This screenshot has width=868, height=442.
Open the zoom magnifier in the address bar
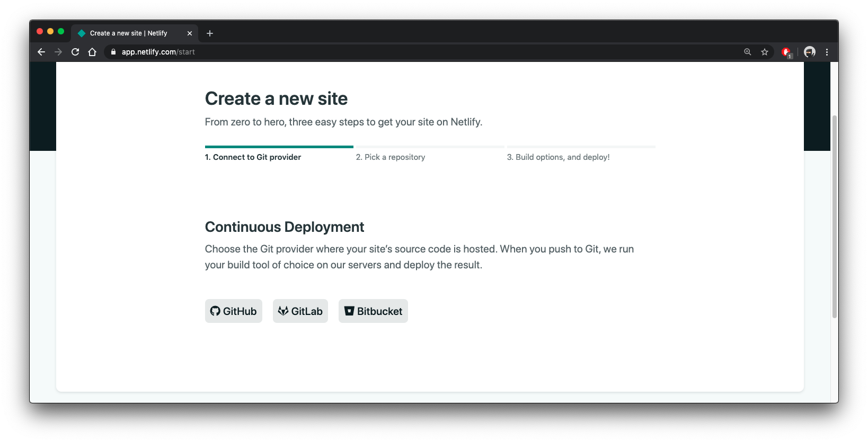[x=747, y=52]
